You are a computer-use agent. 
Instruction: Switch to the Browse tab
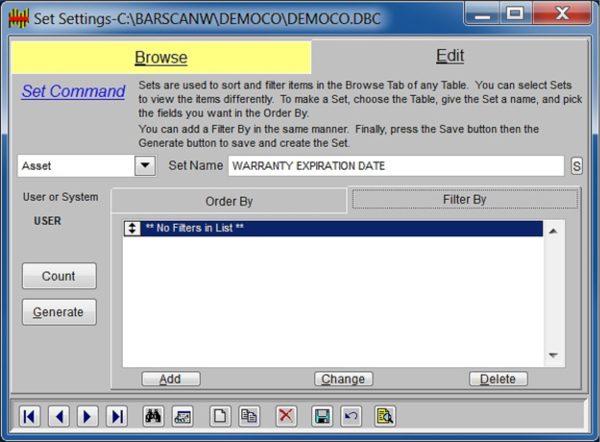(161, 57)
